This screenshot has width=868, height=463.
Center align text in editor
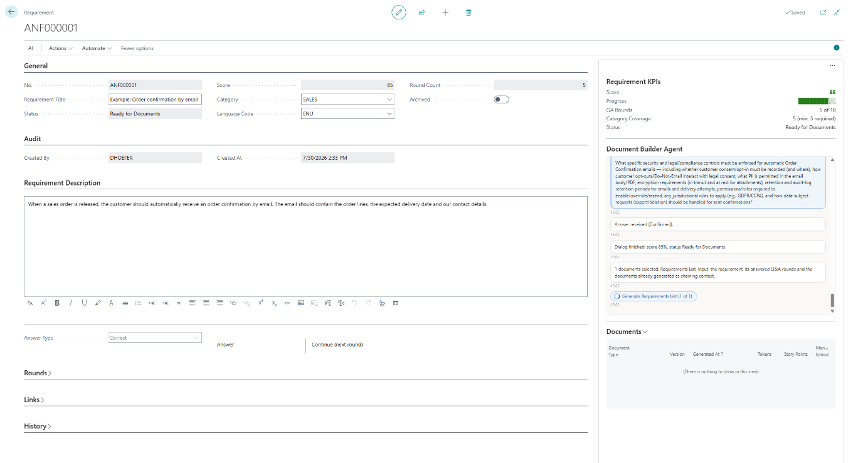click(x=206, y=303)
